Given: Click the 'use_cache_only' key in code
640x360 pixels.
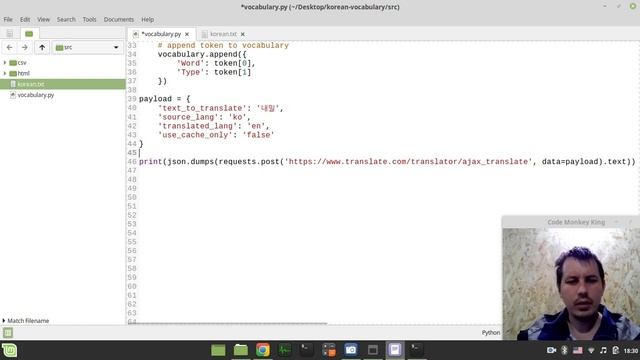Looking at the screenshot, I should tap(195, 135).
